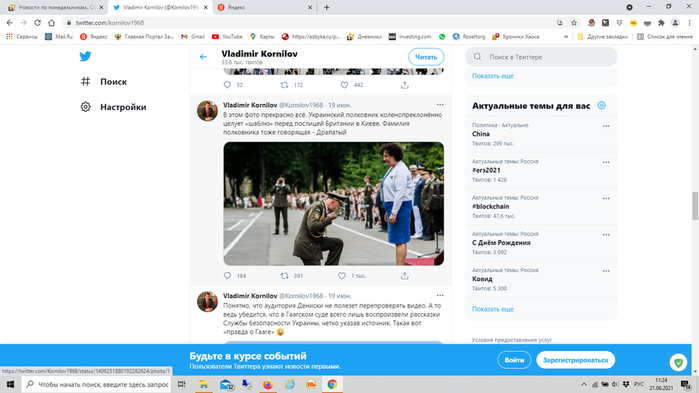Open the Chrome extensions puzzle icon
This screenshot has width=699, height=393.
(661, 23)
